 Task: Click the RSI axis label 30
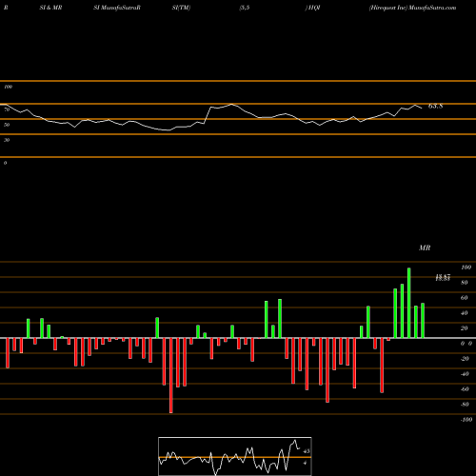click(x=7, y=140)
